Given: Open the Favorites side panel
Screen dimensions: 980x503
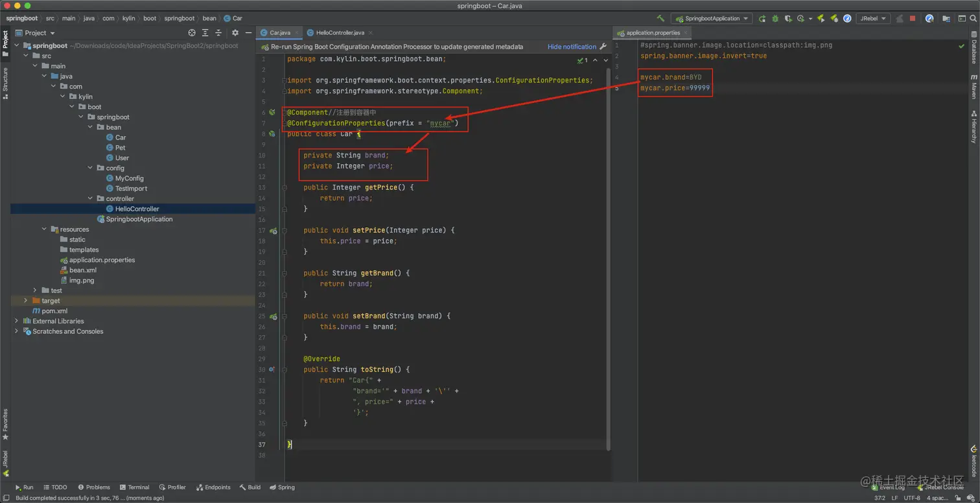Looking at the screenshot, I should pyautogui.click(x=5, y=425).
